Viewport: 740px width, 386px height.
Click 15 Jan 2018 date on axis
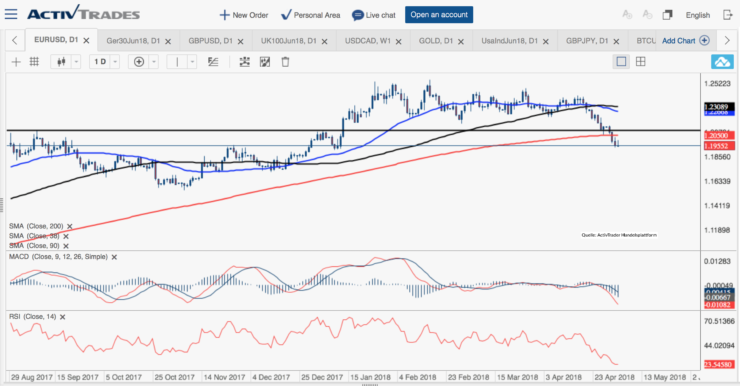[x=370, y=377]
